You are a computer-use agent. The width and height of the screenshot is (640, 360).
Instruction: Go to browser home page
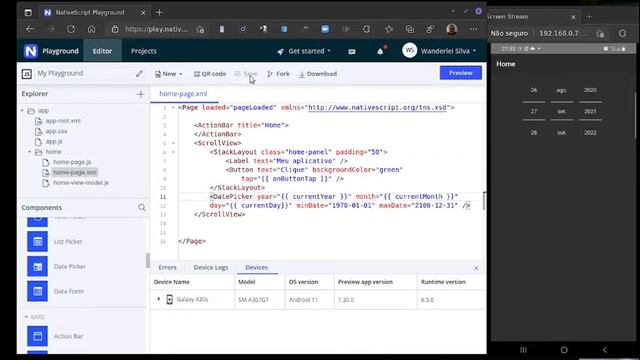[x=91, y=29]
